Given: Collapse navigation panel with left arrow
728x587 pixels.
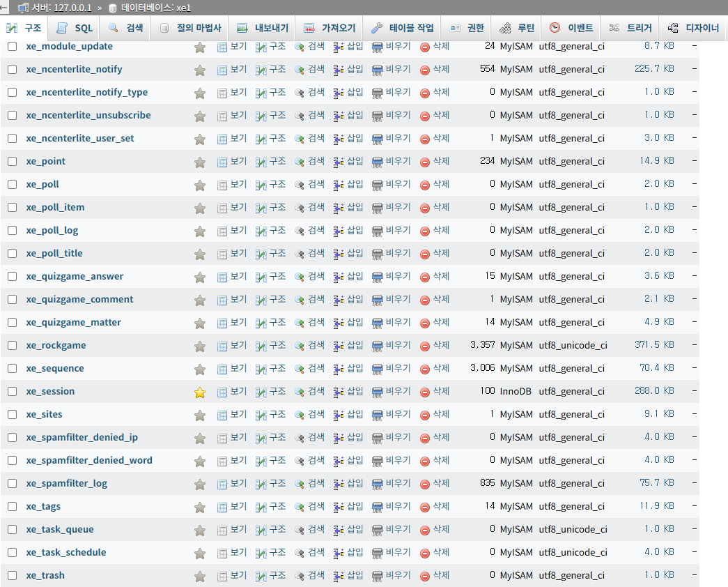Looking at the screenshot, I should (x=5, y=8).
